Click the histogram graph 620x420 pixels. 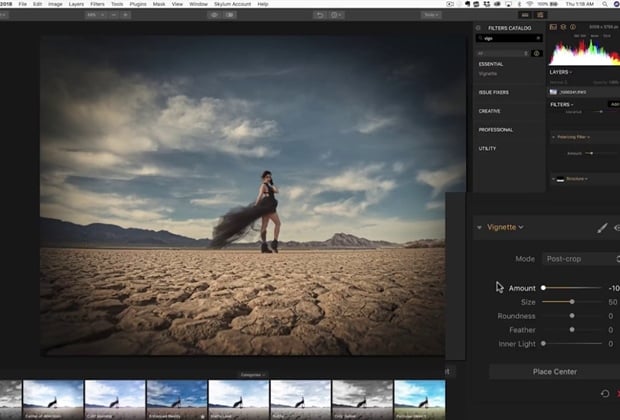(x=584, y=51)
